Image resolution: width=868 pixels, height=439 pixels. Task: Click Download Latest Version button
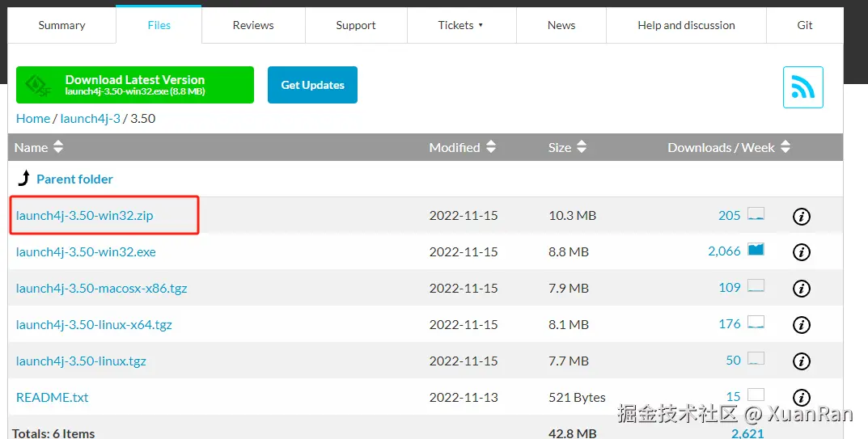pyautogui.click(x=135, y=85)
